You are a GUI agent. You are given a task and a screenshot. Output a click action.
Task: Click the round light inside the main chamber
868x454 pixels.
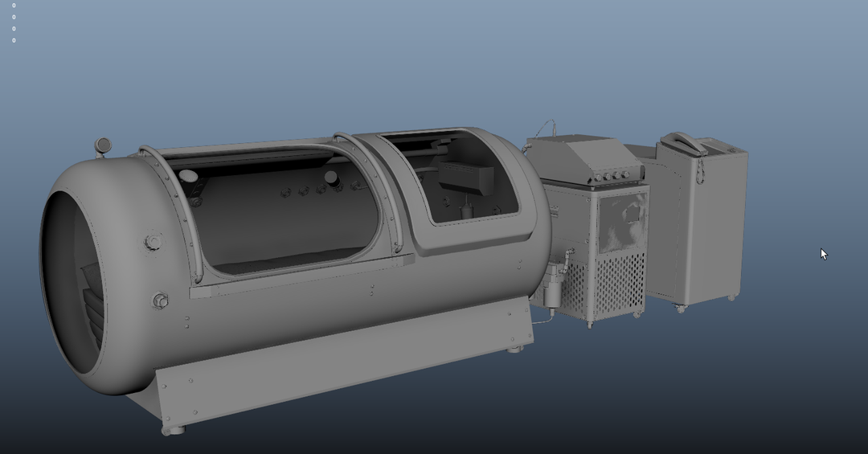click(188, 175)
